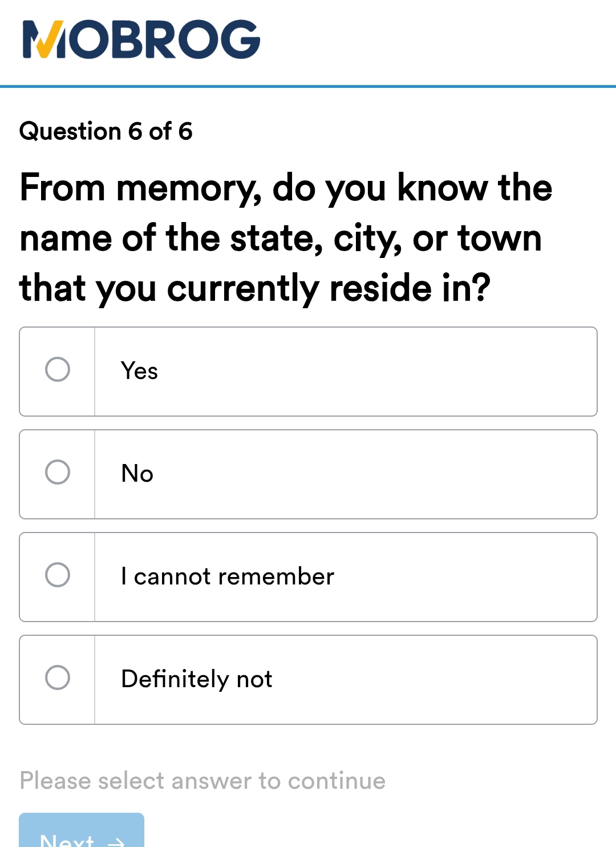The height and width of the screenshot is (847, 616).
Task: Click the survey question text
Action: tap(285, 237)
